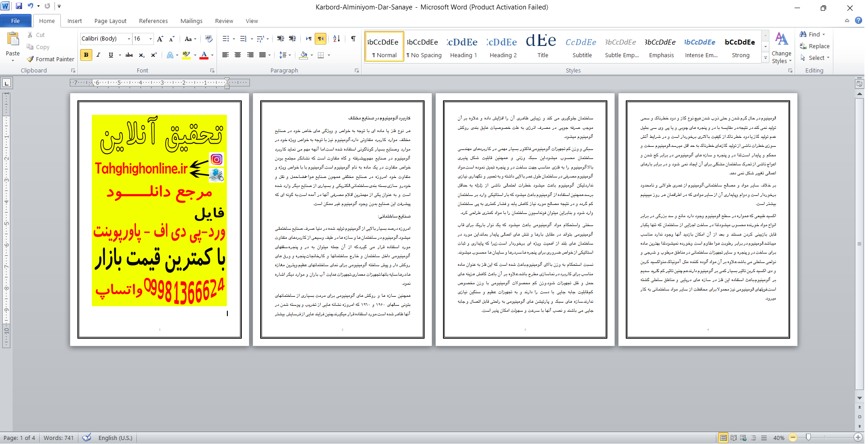Viewport: 868px width, 444px height.
Task: Click Grow Font icon
Action: [x=160, y=39]
